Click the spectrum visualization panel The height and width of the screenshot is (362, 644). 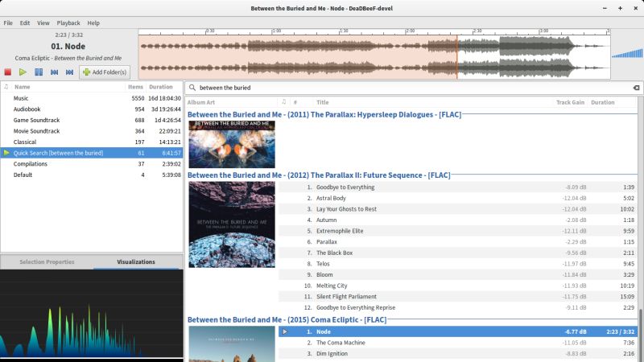[x=92, y=314]
